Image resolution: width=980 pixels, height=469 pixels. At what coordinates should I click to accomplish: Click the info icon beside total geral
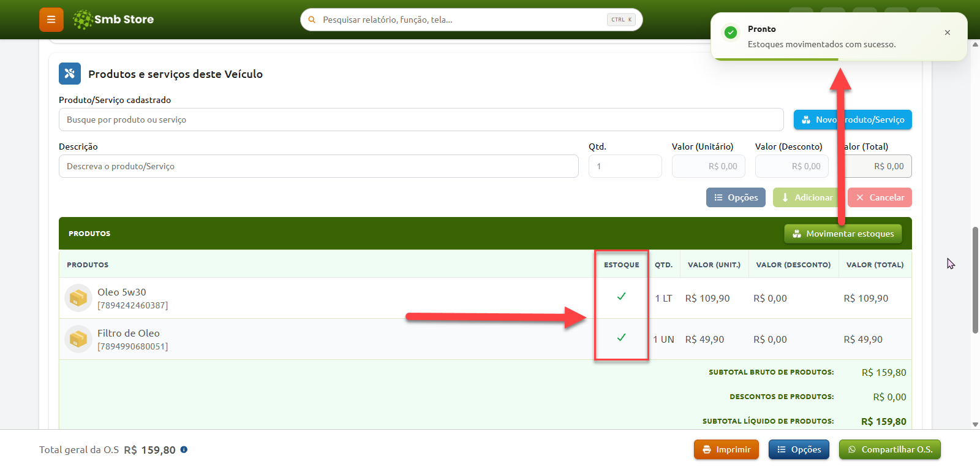[x=184, y=449]
